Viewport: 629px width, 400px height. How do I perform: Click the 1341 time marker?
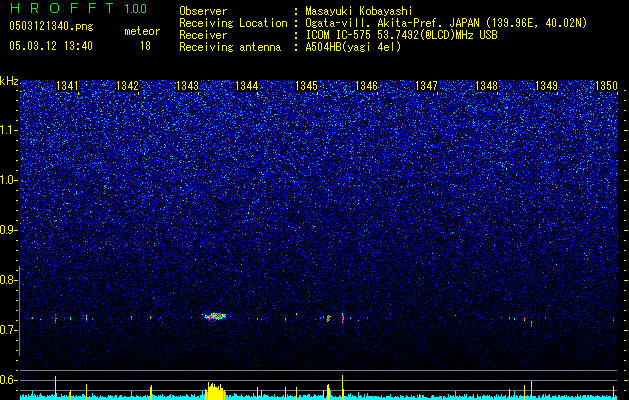(67, 85)
